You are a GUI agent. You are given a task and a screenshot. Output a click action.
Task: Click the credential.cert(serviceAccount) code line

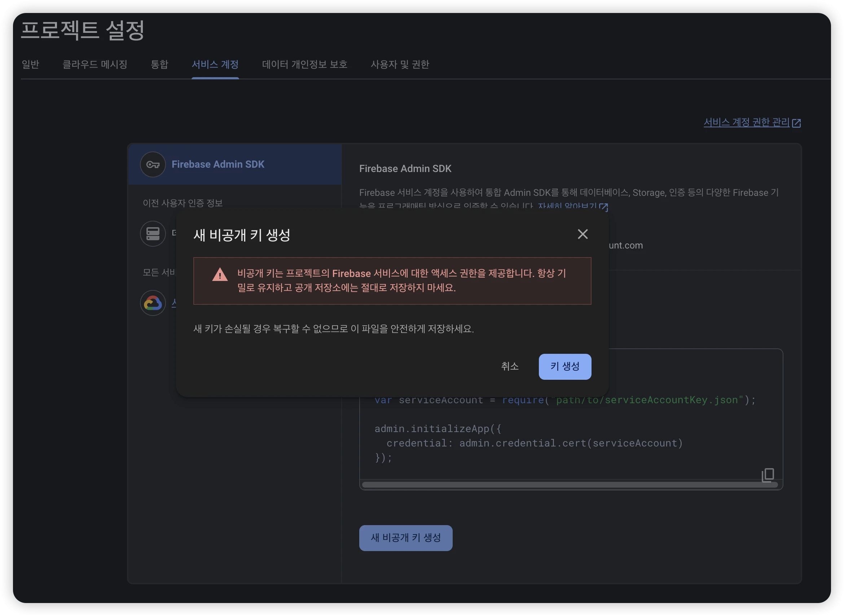click(535, 443)
